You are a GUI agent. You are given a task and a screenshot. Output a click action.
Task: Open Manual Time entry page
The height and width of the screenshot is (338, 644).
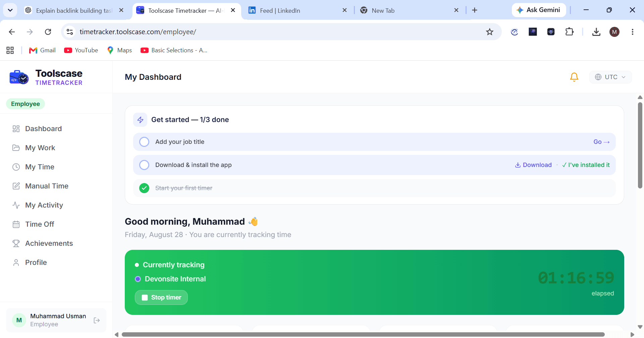point(47,186)
